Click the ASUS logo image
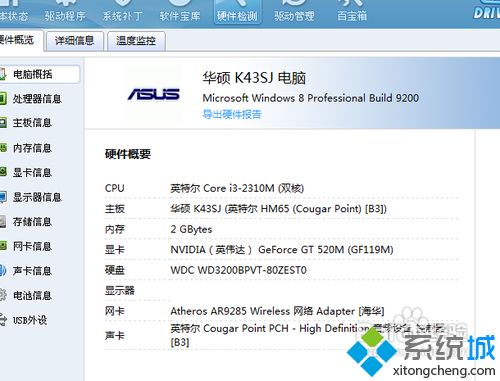Image resolution: width=500 pixels, height=381 pixels. point(154,94)
